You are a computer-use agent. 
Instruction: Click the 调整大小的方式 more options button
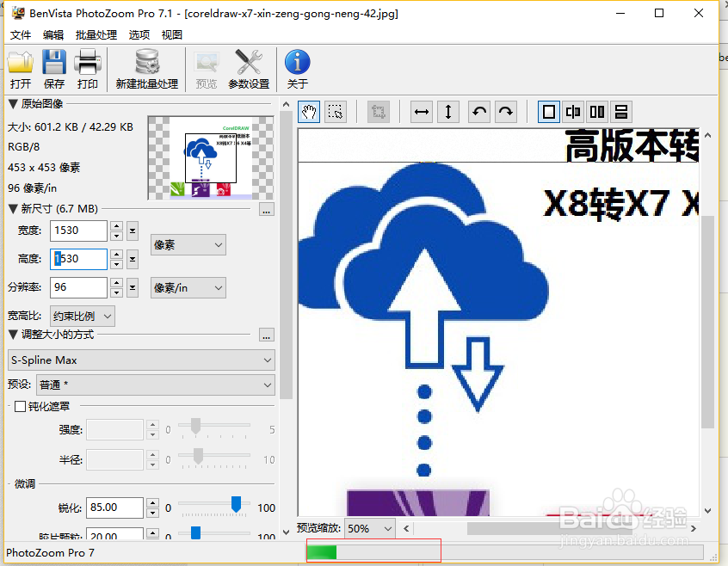click(267, 335)
